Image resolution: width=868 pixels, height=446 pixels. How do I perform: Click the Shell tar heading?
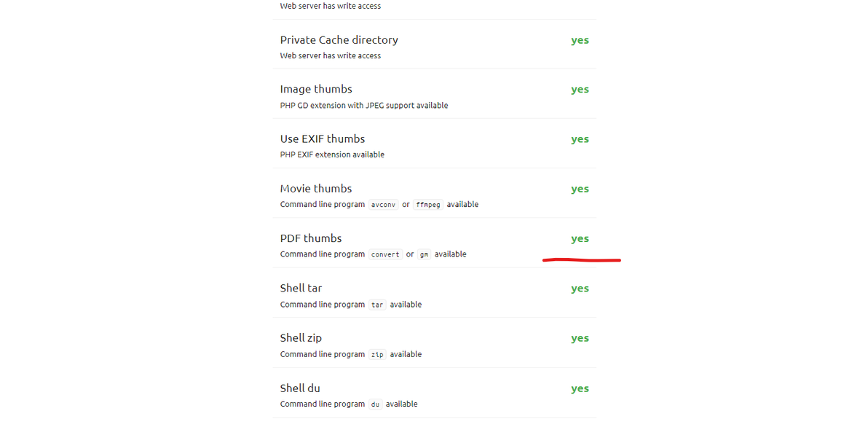click(x=301, y=288)
